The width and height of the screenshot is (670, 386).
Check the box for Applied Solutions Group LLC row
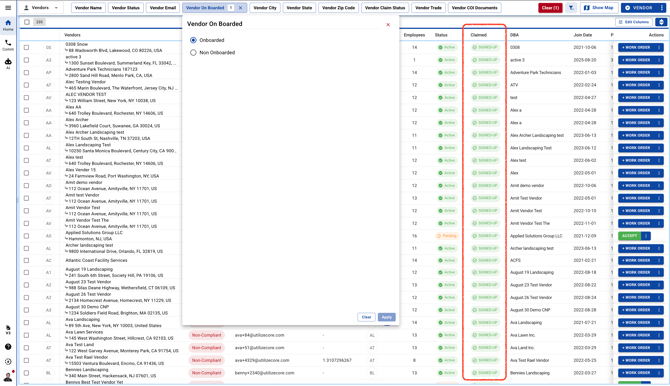click(26, 236)
